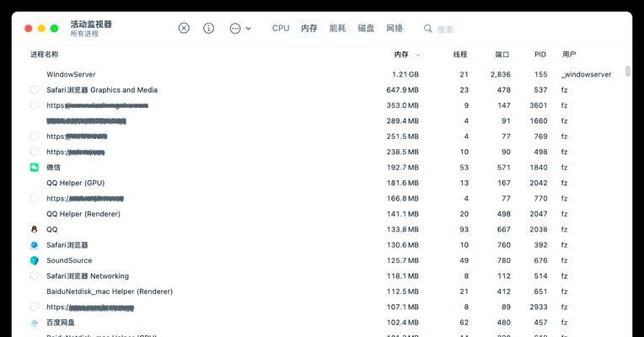This screenshot has width=644, height=337.
Task: Click the 192.7 MB memory value
Action: click(403, 168)
